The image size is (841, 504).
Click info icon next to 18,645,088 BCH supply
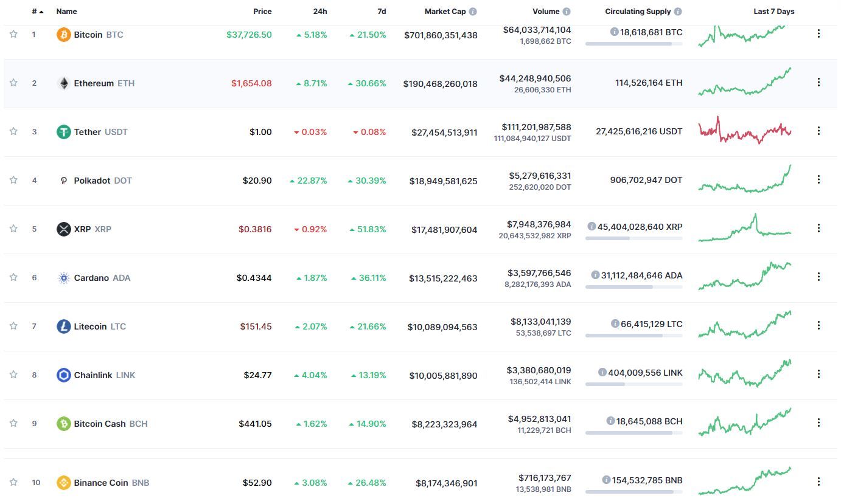[x=610, y=421]
